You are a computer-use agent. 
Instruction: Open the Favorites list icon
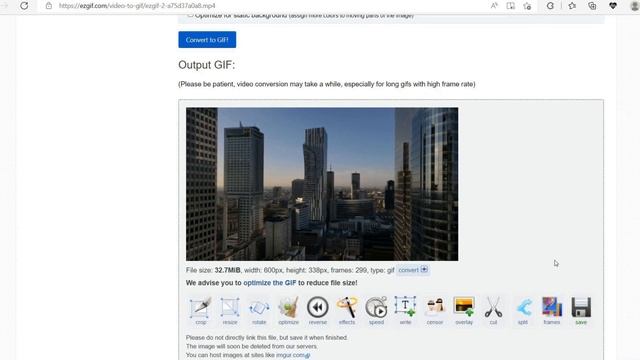point(572,6)
